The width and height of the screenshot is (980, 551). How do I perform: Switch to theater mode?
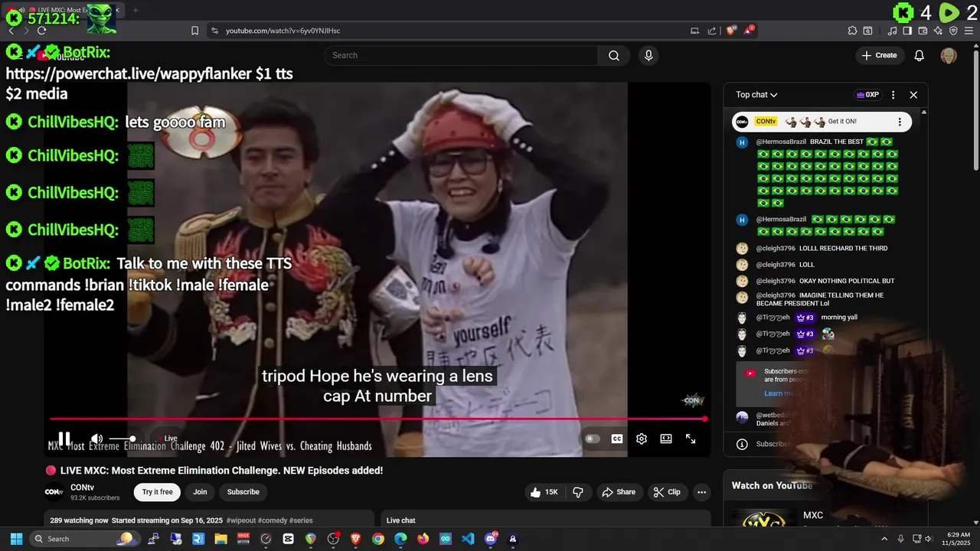coord(666,439)
